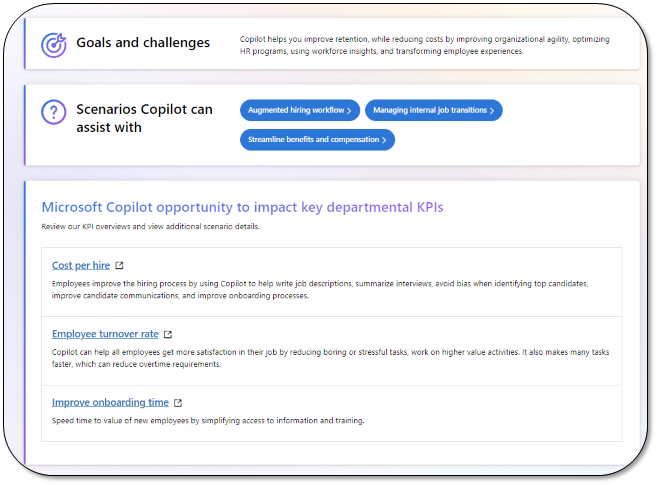Image resolution: width=657 pixels, height=485 pixels.
Task: Click the Microsoft Copilot opportunity KPIs heading
Action: 242,207
